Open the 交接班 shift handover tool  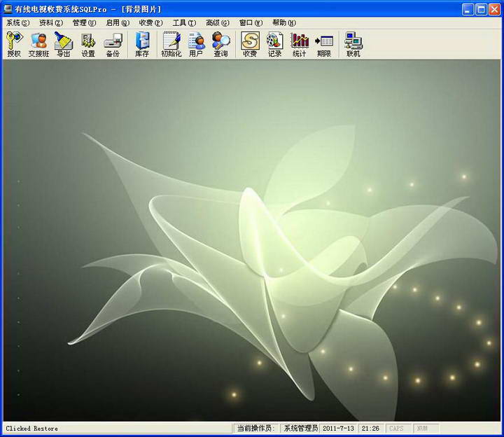pyautogui.click(x=38, y=44)
